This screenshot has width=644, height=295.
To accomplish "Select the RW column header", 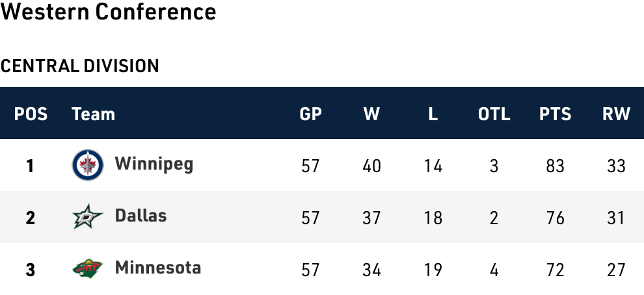I will tap(616, 114).
